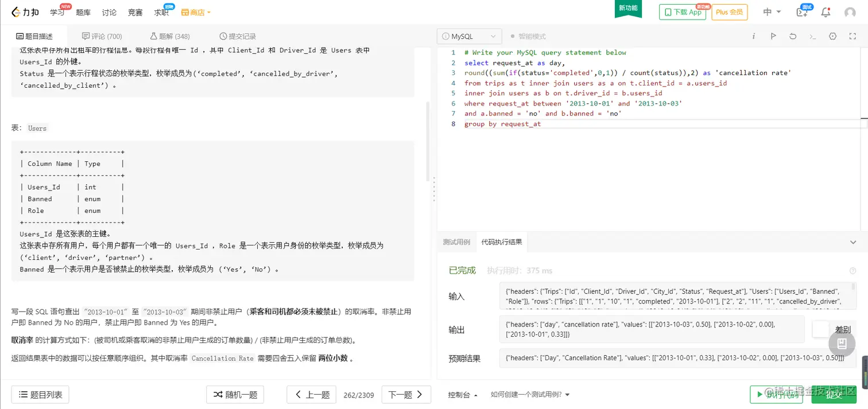Click the reset code icon
868x409 pixels.
(x=793, y=36)
